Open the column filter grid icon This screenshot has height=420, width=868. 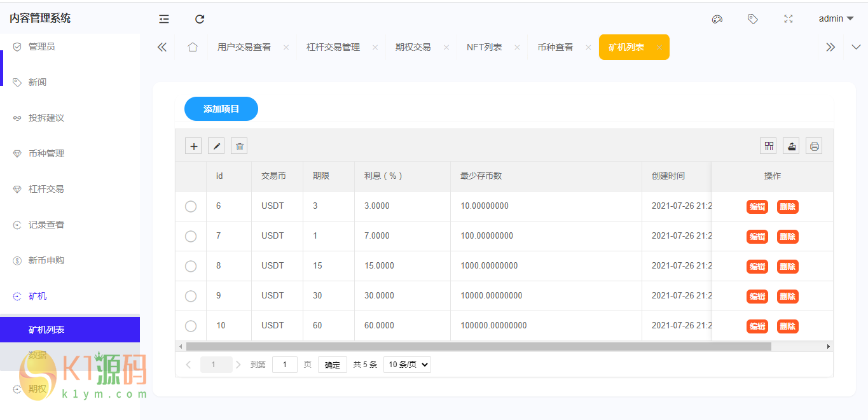[769, 146]
